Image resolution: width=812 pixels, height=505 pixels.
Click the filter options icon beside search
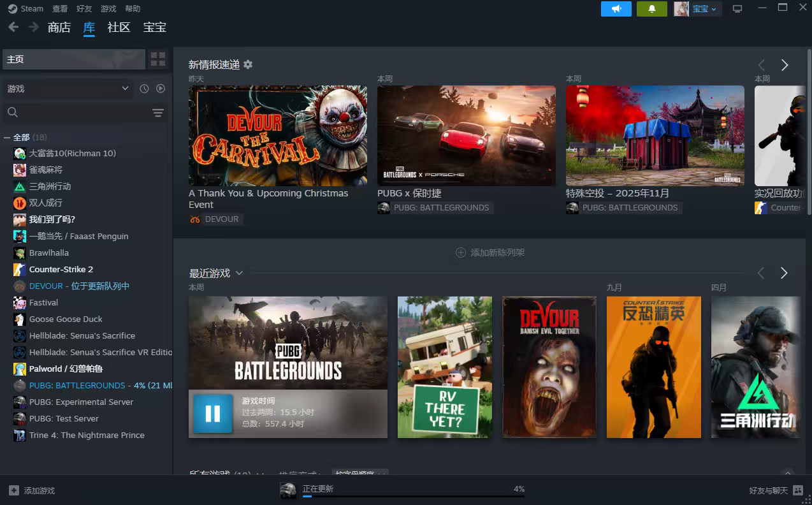[x=158, y=113]
